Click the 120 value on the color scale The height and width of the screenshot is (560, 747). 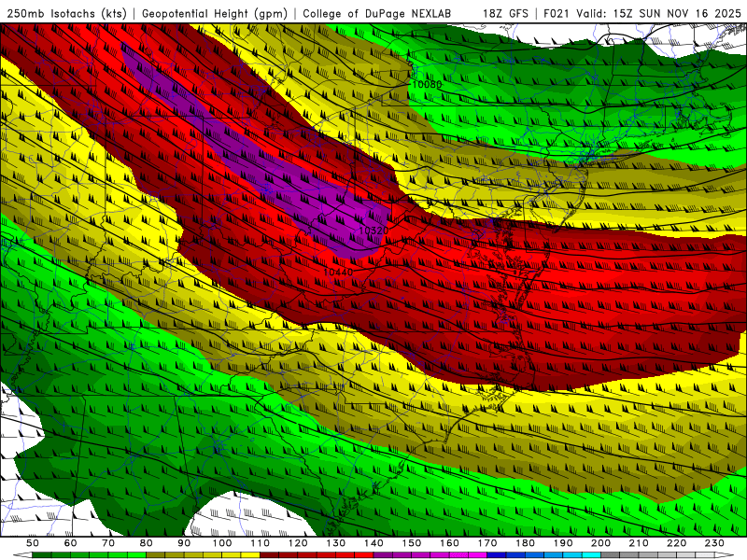tap(298, 543)
